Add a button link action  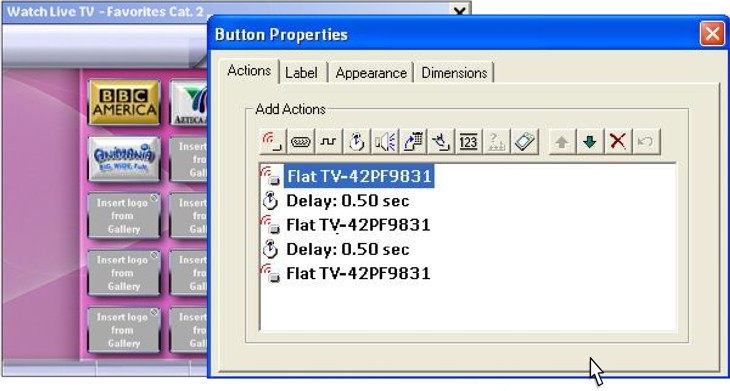point(440,142)
